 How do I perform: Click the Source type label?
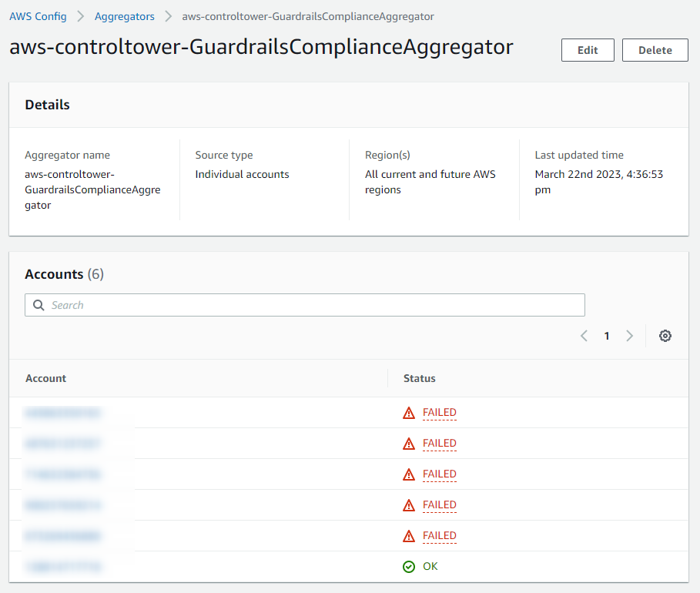[223, 155]
